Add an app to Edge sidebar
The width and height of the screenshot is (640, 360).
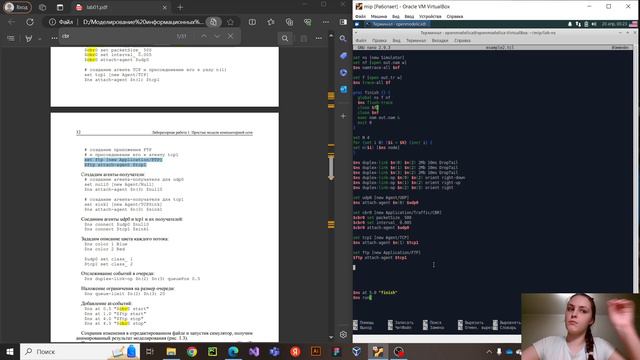tap(343, 116)
